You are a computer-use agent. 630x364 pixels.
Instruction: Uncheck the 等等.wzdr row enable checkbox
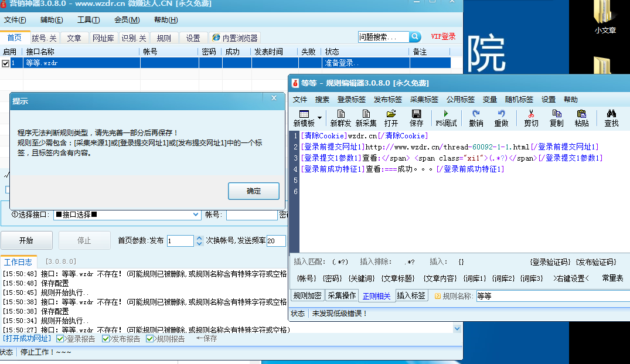pyautogui.click(x=6, y=63)
